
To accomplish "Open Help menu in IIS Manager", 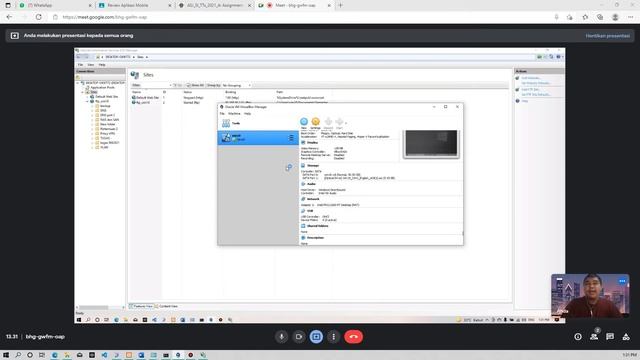I will pos(102,65).
